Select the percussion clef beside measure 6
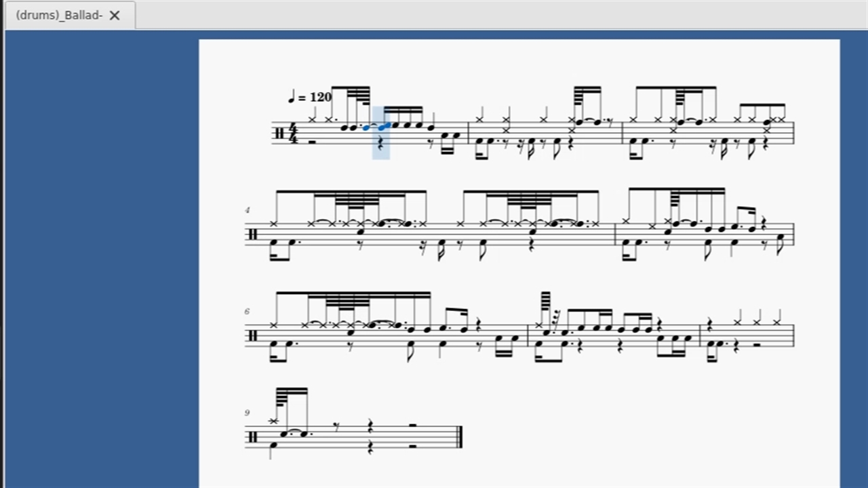The width and height of the screenshot is (868, 488). pos(252,335)
